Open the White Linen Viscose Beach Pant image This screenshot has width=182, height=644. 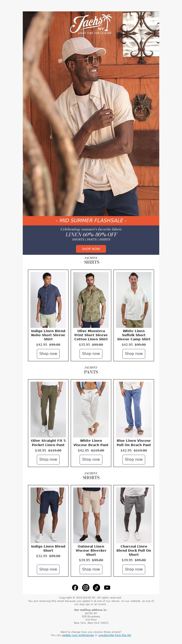point(91,409)
